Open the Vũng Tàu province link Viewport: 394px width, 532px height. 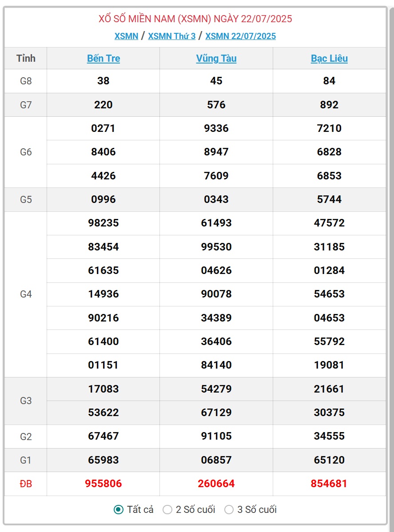[x=216, y=58]
